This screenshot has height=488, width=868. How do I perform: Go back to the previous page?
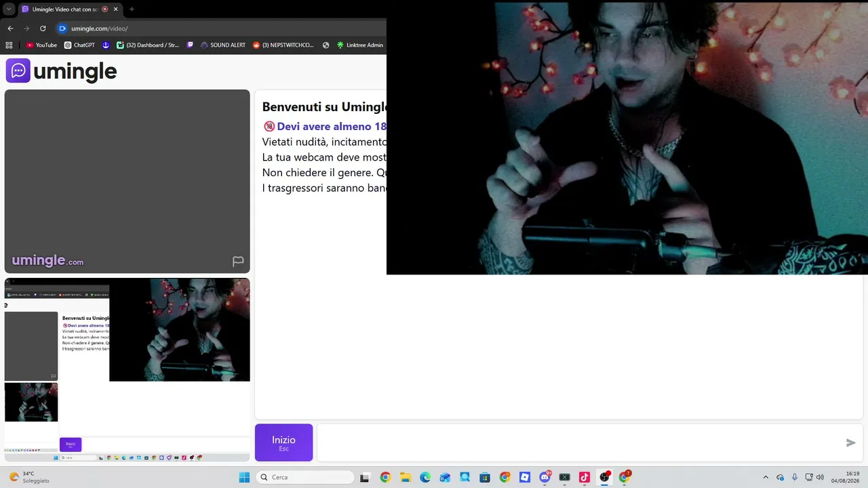[x=10, y=28]
